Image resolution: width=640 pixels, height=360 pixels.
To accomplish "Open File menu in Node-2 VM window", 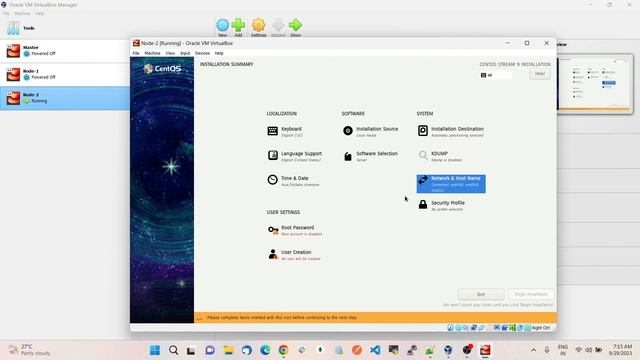I will pyautogui.click(x=136, y=53).
